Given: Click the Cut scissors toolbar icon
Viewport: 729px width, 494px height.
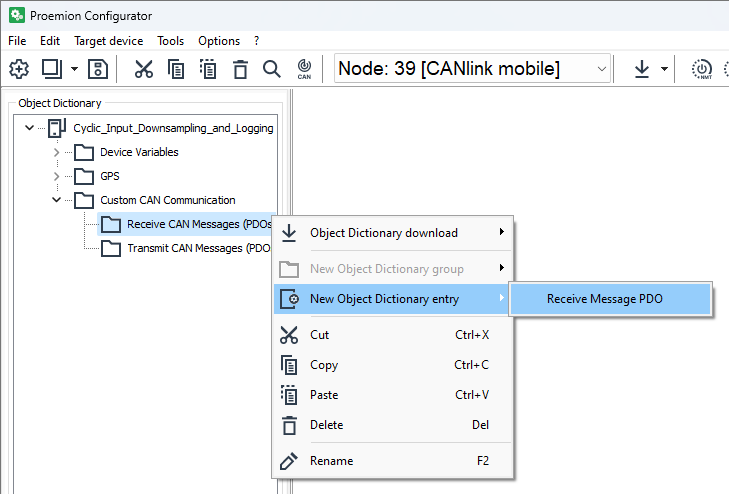Looking at the screenshot, I should point(144,69).
